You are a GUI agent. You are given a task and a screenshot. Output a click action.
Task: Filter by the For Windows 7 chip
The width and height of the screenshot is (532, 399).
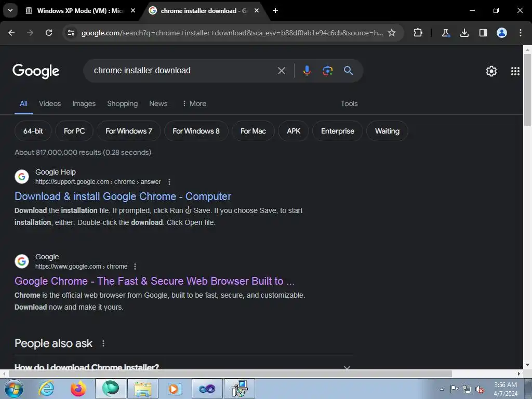tap(129, 131)
